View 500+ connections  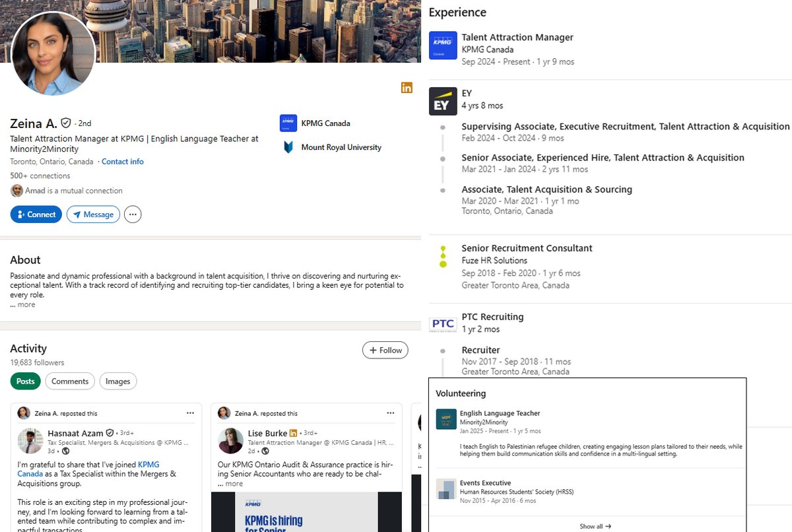40,176
